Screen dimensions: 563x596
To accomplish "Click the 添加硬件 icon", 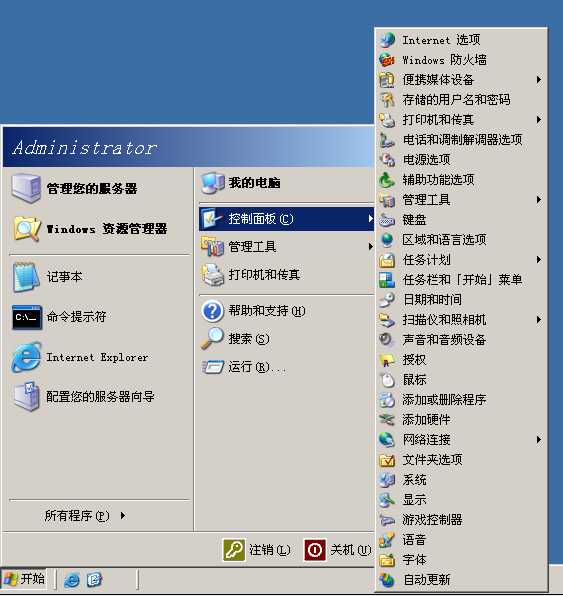I will (x=387, y=420).
